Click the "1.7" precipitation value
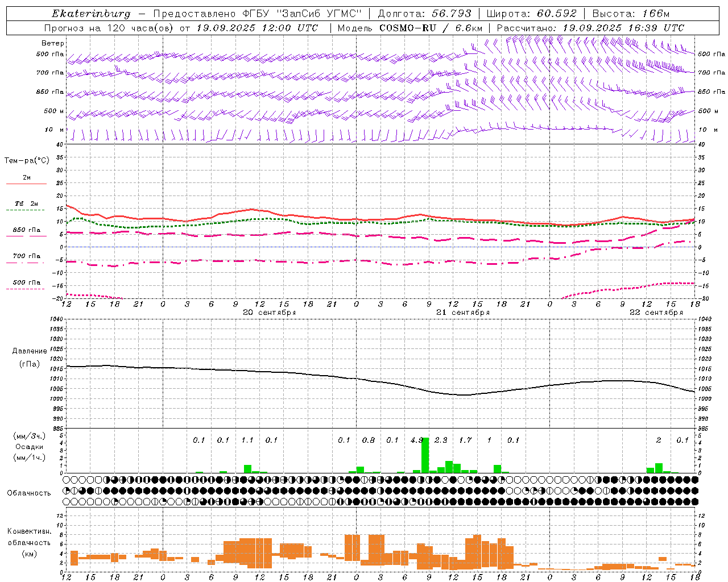 coord(465,440)
